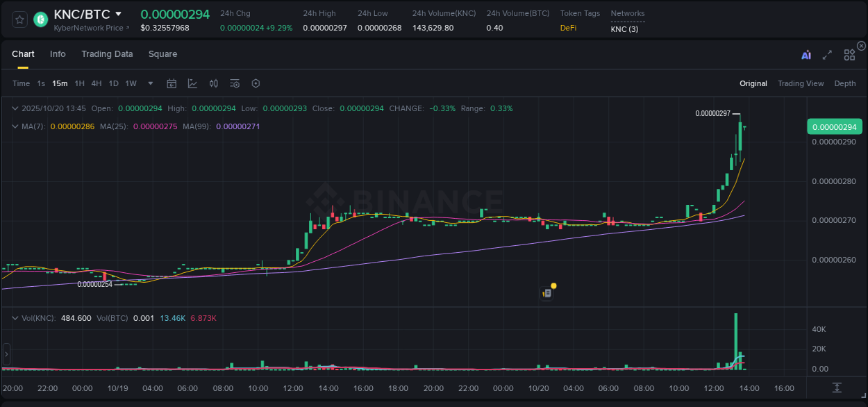Click the DeFi token tag
Image resolution: width=868 pixels, height=407 pixels.
click(x=567, y=28)
